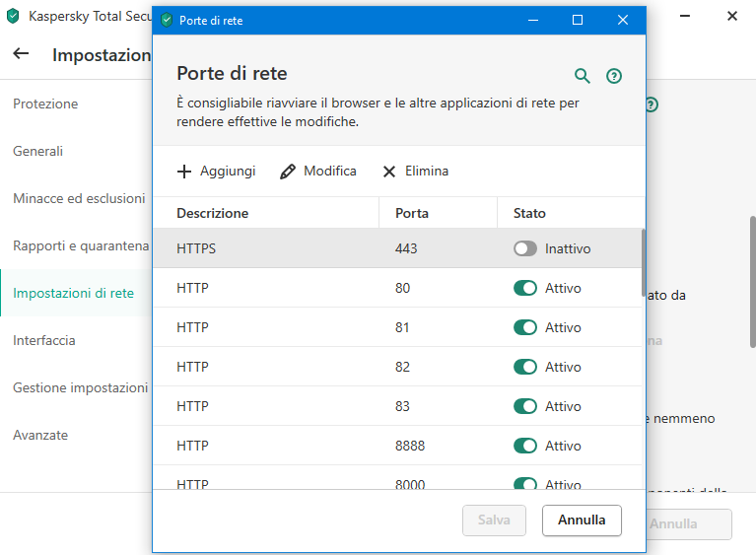This screenshot has height=555, width=756.
Task: Select Rapporti e quarantena in sidebar
Action: (81, 246)
